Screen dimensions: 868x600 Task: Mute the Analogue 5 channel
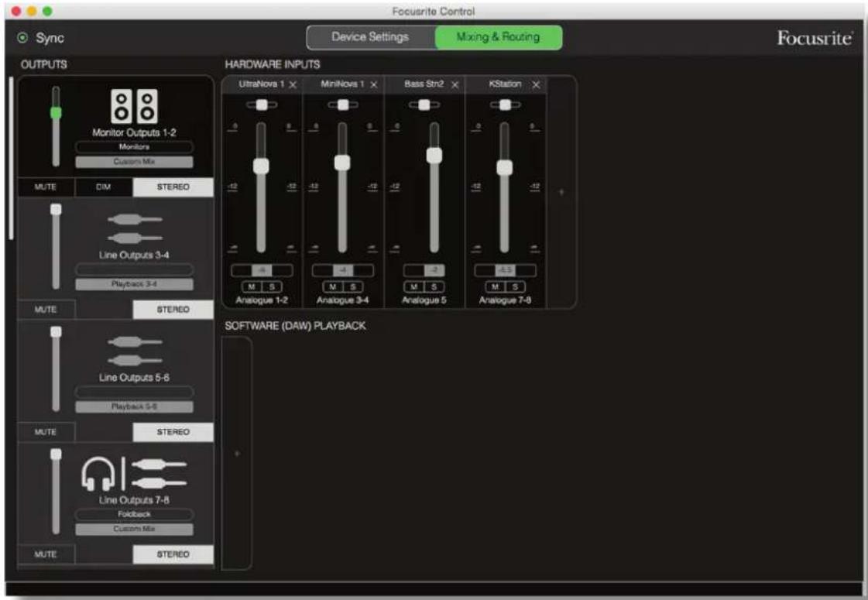414,286
